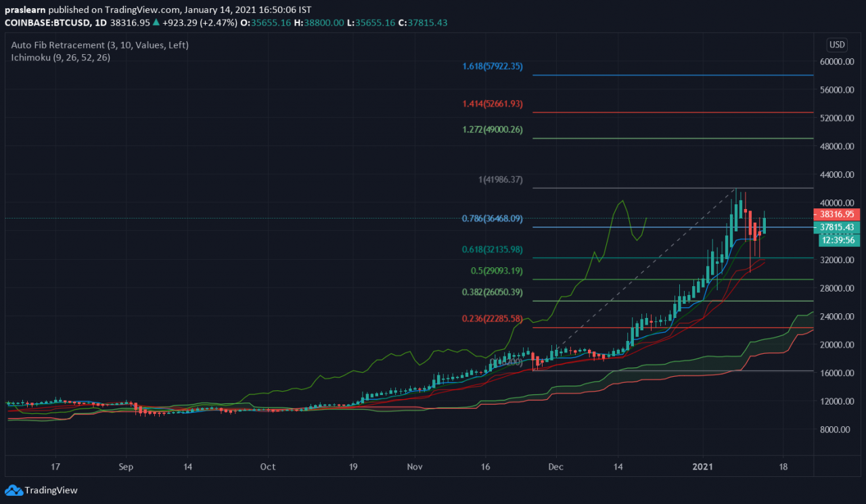
Task: Click the Nov marker on time axis
Action: [415, 466]
